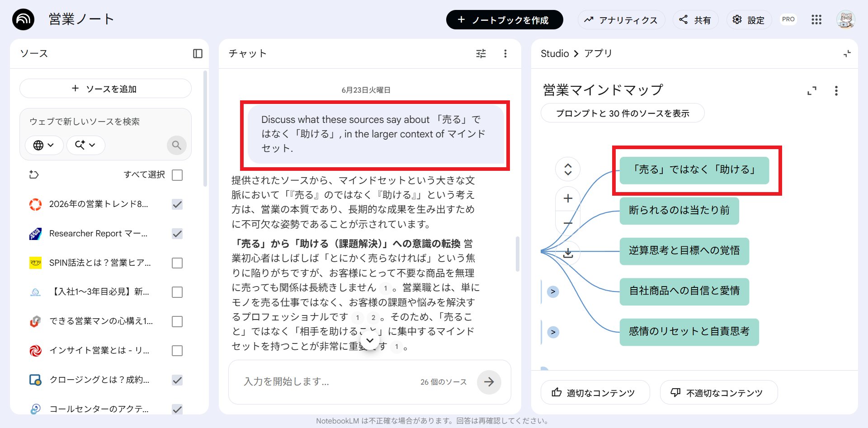The width and height of the screenshot is (868, 428).
Task: Click the chat panel scrollbar
Action: (518, 254)
